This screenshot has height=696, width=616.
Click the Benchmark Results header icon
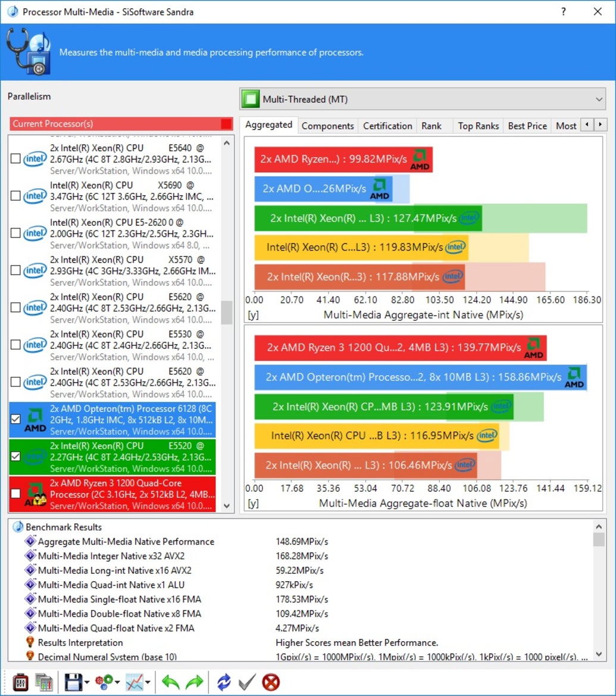pos(18,527)
